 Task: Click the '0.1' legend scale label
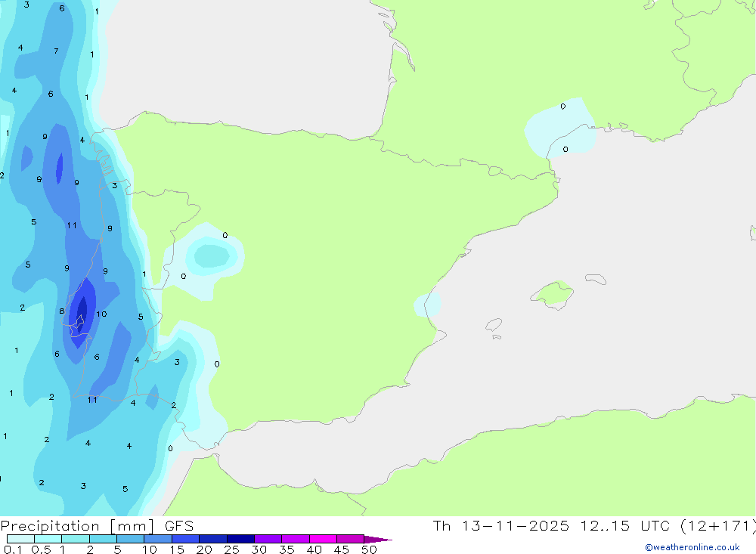pyautogui.click(x=13, y=549)
